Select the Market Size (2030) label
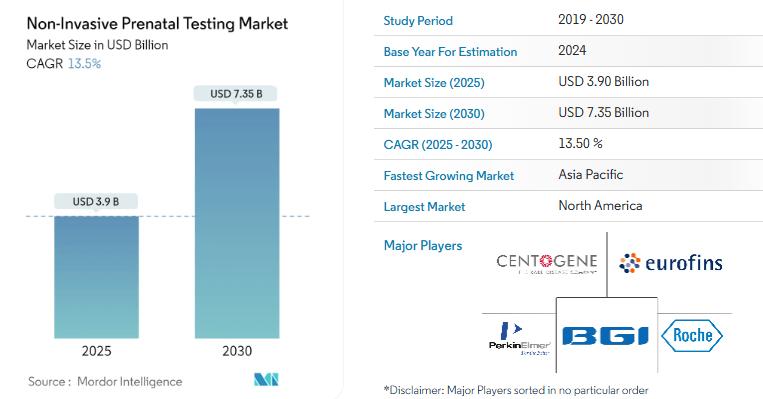 click(434, 114)
